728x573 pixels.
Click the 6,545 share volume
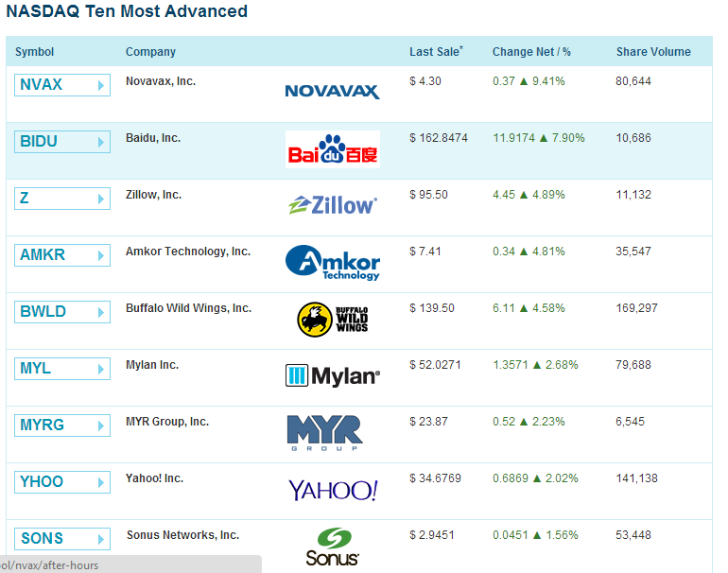630,421
